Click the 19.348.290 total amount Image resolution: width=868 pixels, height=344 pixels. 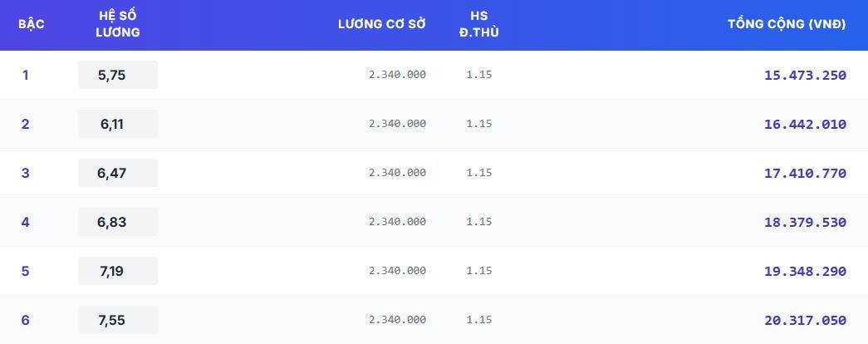coord(805,271)
